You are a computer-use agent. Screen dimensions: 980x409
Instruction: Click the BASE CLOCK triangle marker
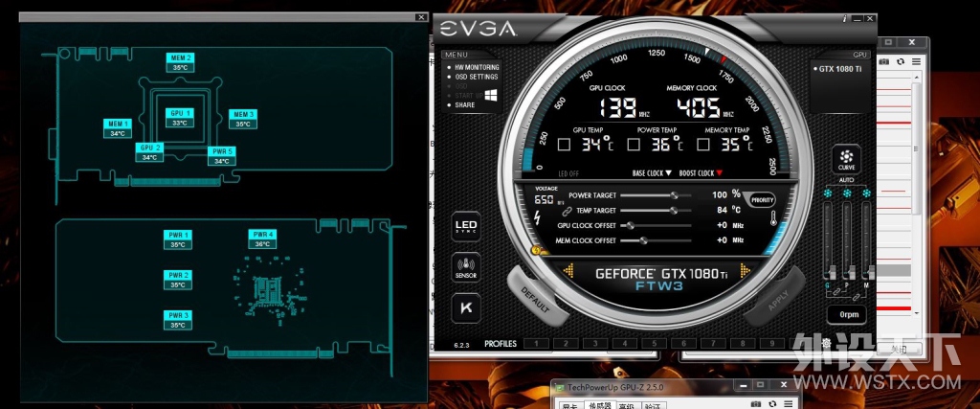668,173
